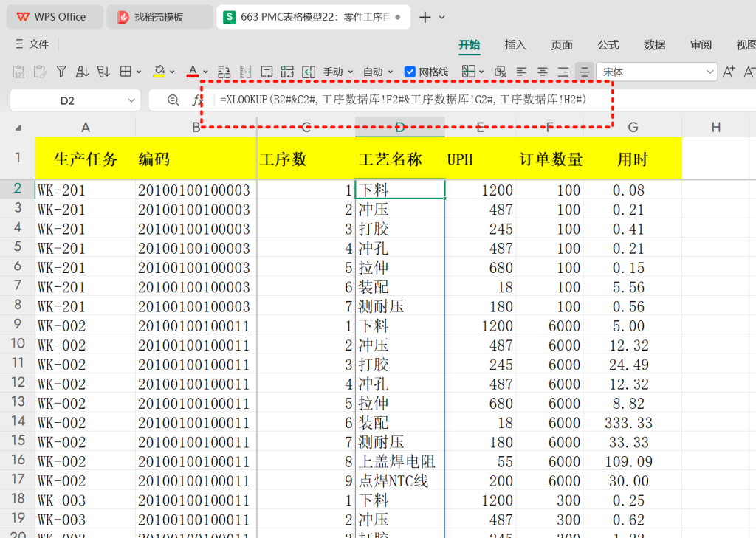Align text left
The height and width of the screenshot is (538, 756).
pos(521,72)
